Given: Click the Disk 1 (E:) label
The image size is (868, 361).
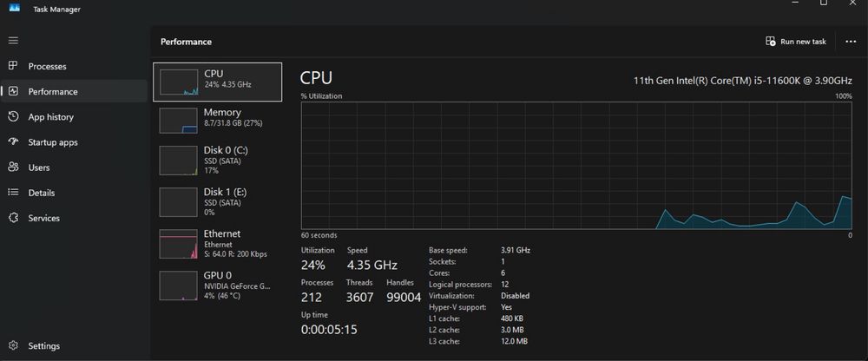Looking at the screenshot, I should coord(226,192).
